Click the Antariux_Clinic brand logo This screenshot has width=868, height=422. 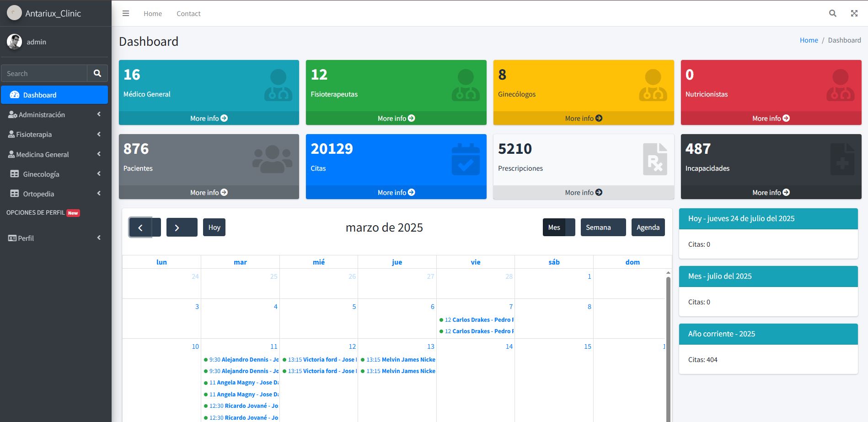click(x=14, y=13)
